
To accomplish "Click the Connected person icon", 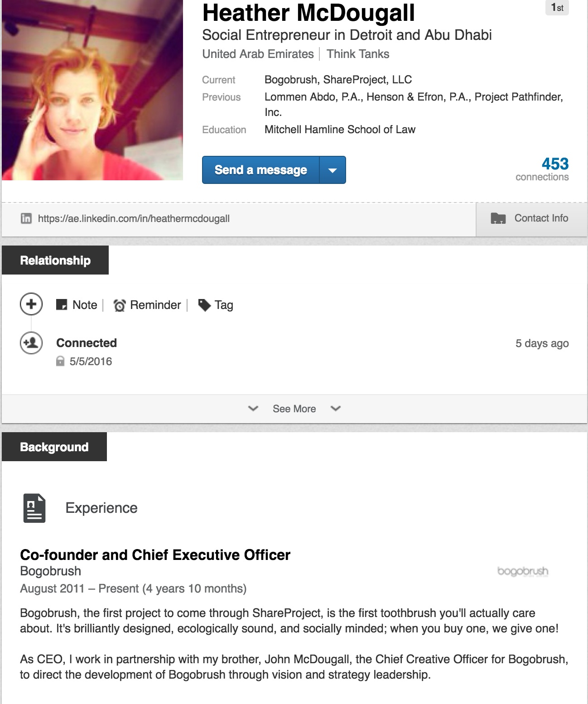I will pyautogui.click(x=31, y=343).
